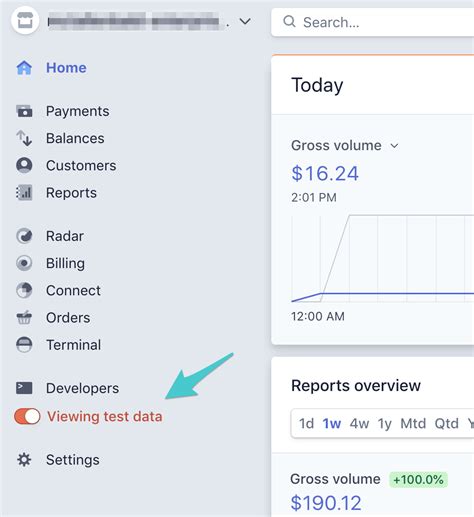474x517 pixels.
Task: Click the Developers console icon
Action: (24, 388)
